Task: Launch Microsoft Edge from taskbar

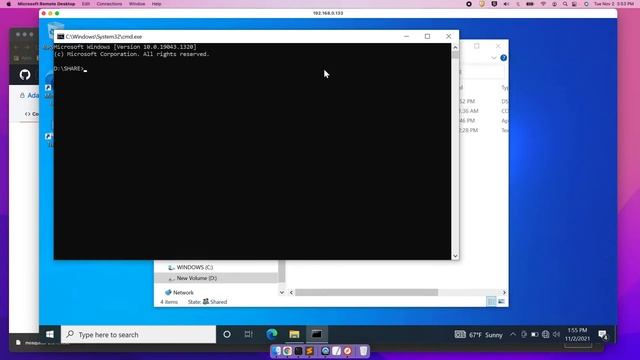Action: click(x=271, y=334)
